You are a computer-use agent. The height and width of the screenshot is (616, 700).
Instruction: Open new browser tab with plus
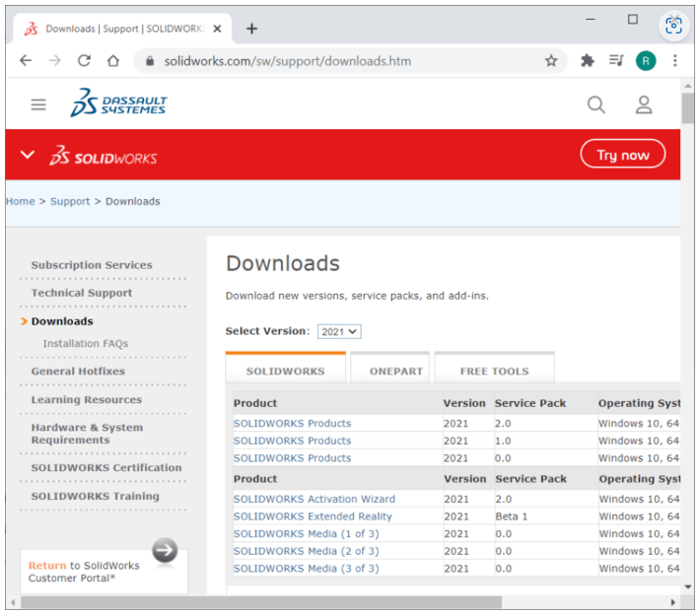point(251,29)
